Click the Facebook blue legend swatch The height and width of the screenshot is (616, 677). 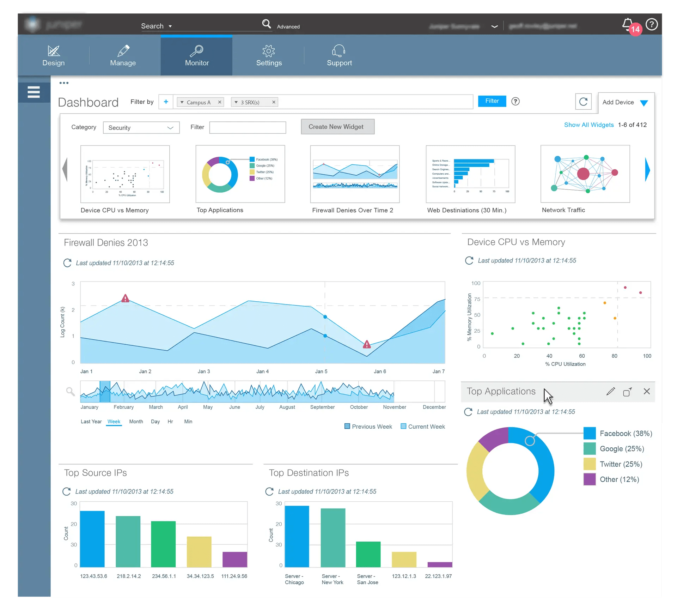click(x=590, y=433)
